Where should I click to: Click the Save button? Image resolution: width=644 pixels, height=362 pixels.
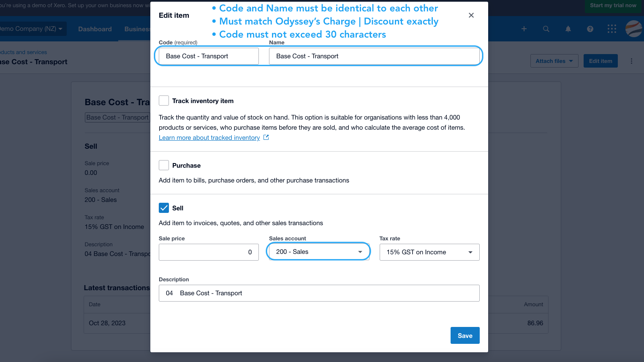465,335
